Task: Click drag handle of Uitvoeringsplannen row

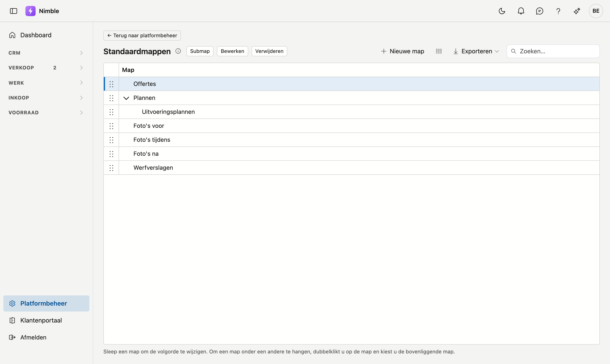Action: (x=111, y=112)
